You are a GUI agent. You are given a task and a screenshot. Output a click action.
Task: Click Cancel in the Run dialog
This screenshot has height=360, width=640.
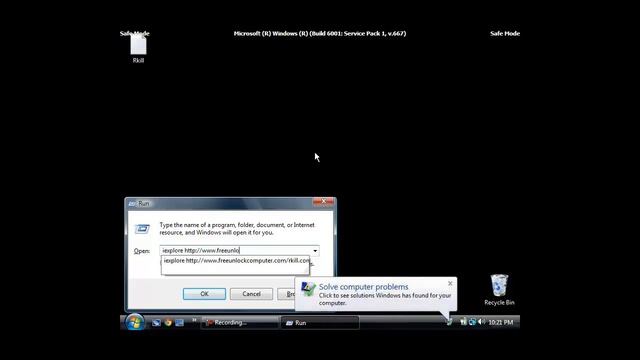tap(251, 294)
